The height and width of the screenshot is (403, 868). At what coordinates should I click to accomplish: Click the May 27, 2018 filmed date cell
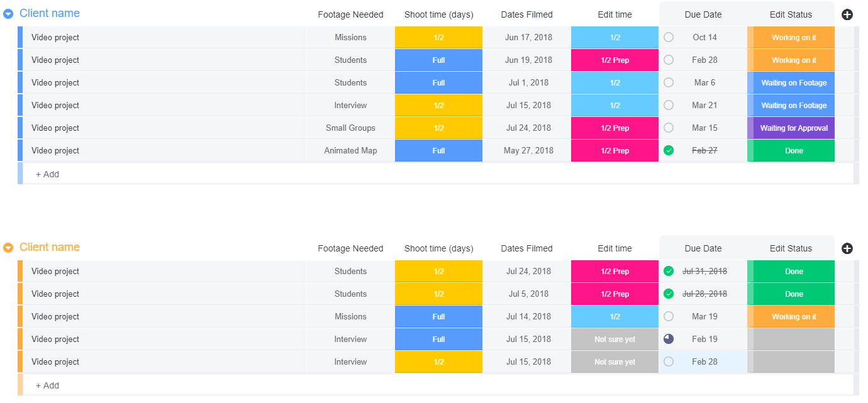[x=528, y=150]
